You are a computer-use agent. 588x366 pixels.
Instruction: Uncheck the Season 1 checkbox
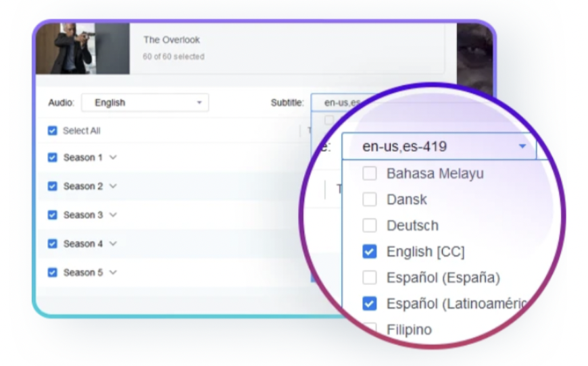pyautogui.click(x=53, y=157)
